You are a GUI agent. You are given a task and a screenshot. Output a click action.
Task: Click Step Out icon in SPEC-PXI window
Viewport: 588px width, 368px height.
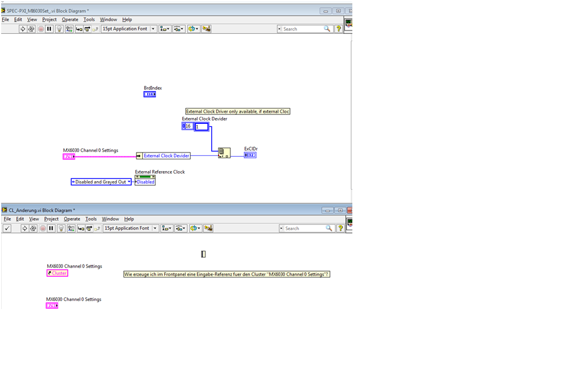96,29
